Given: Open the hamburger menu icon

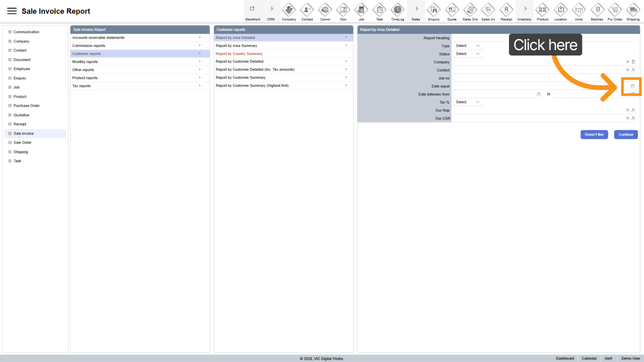Looking at the screenshot, I should pos(12,11).
